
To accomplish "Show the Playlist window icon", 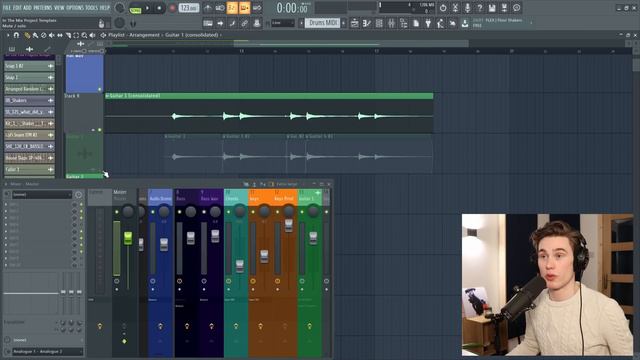I will (355, 23).
